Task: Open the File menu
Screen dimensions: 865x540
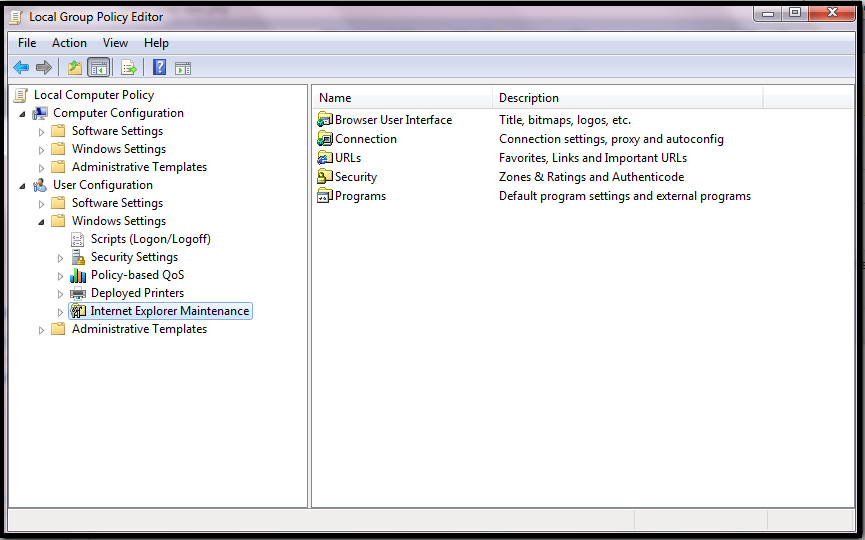Action: pyautogui.click(x=27, y=43)
